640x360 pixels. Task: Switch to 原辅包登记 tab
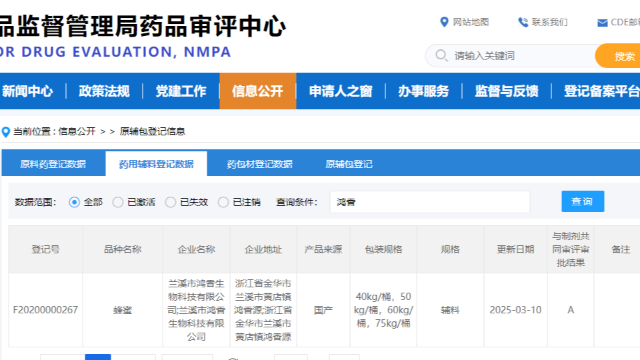pos(349,164)
